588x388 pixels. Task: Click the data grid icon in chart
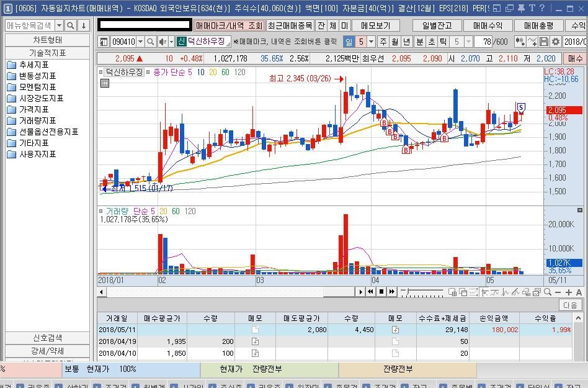(105, 83)
